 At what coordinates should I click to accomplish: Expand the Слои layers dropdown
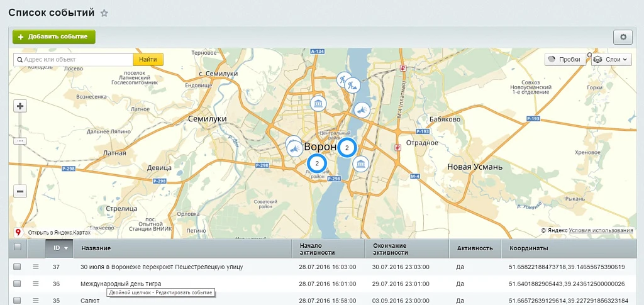point(611,60)
